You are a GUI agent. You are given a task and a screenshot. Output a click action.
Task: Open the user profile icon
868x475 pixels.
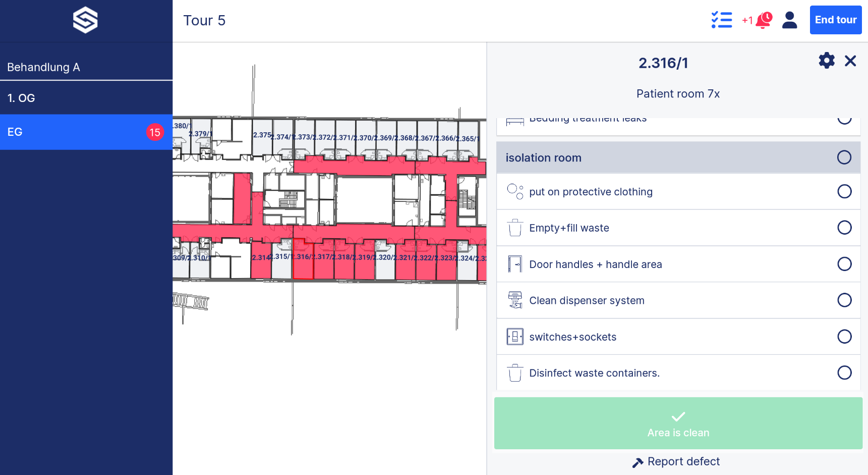coord(789,20)
